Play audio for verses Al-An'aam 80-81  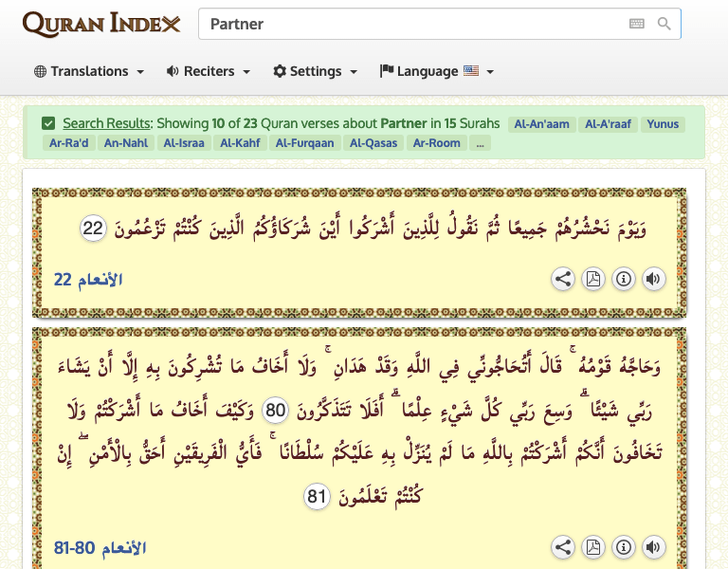point(654,547)
